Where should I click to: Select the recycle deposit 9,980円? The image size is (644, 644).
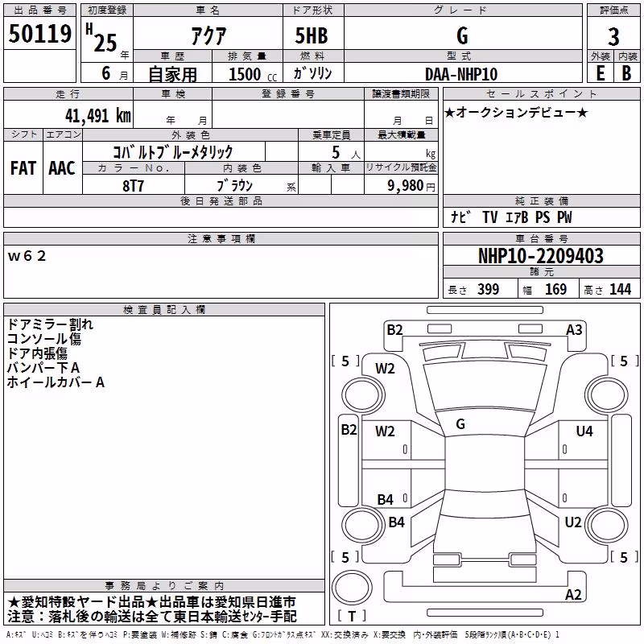pyautogui.click(x=411, y=186)
